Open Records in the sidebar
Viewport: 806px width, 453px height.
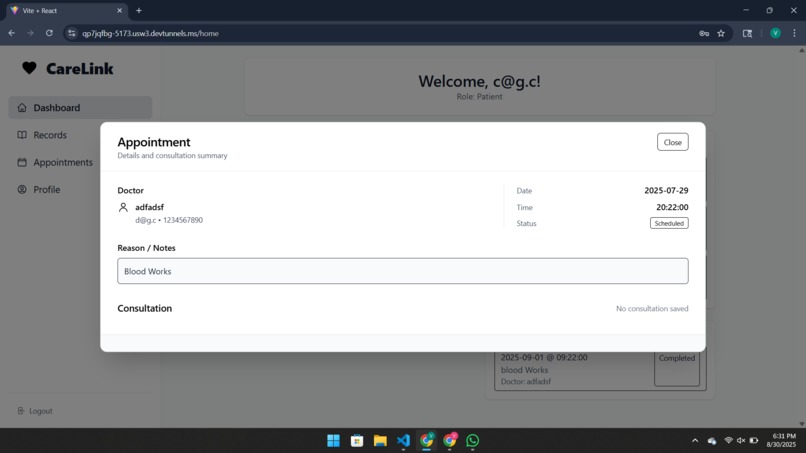pyautogui.click(x=50, y=135)
